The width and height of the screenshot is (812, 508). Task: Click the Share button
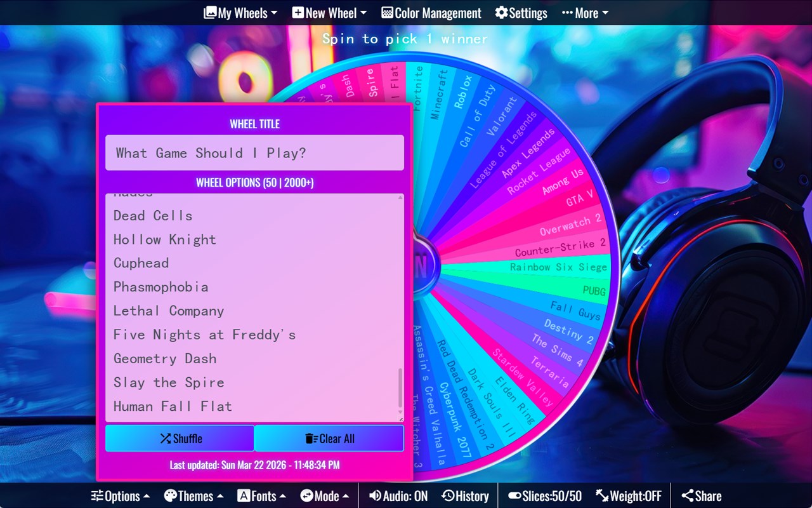pyautogui.click(x=701, y=496)
